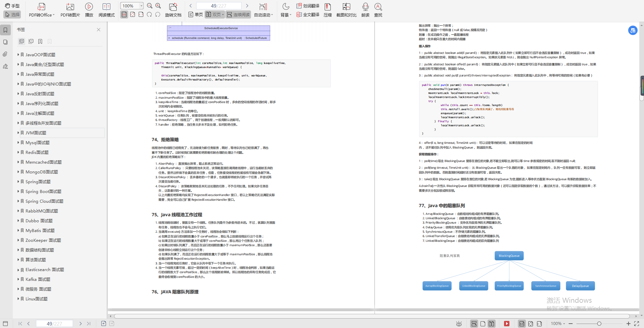Open the bookmark panel sidebar icon
The height and width of the screenshot is (328, 644).
[x=5, y=30]
